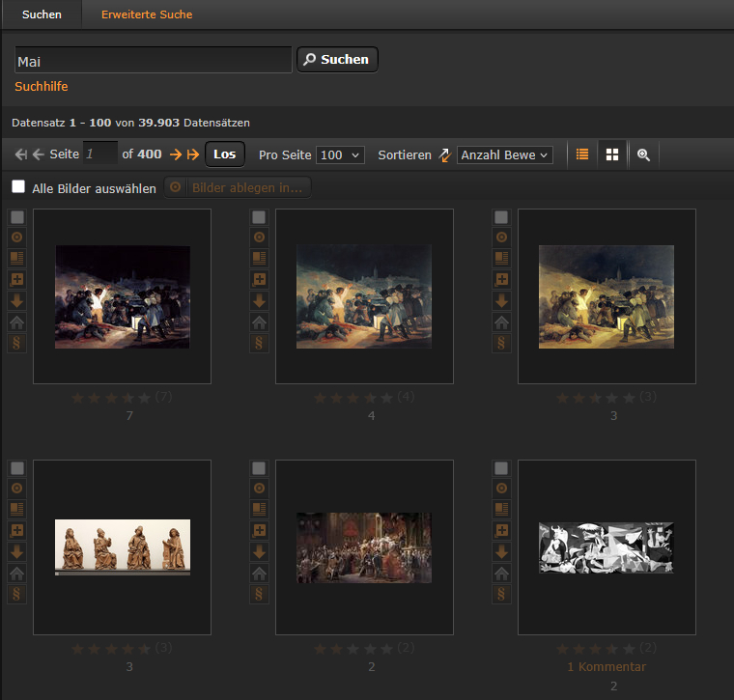Click details page icon for Goya rated (4)
The image size is (734, 700).
tap(259, 258)
